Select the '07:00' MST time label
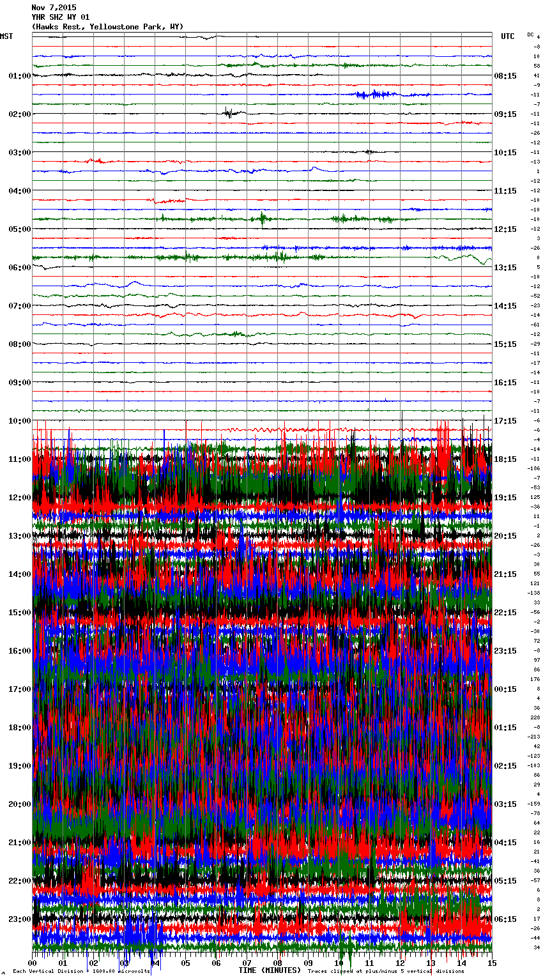543x980 pixels. (20, 306)
